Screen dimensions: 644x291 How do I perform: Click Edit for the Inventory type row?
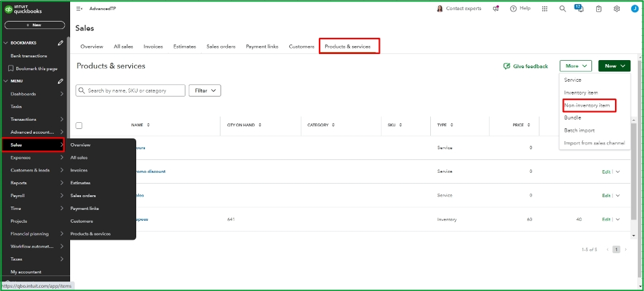(x=606, y=219)
